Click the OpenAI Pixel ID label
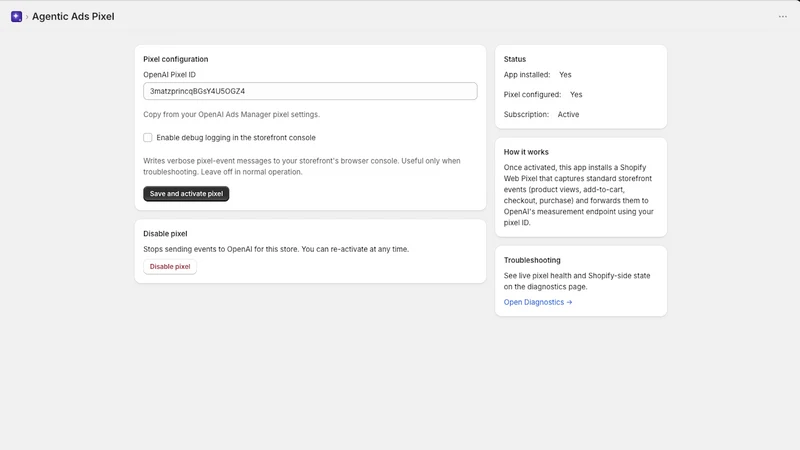Image resolution: width=800 pixels, height=450 pixels. (x=169, y=74)
